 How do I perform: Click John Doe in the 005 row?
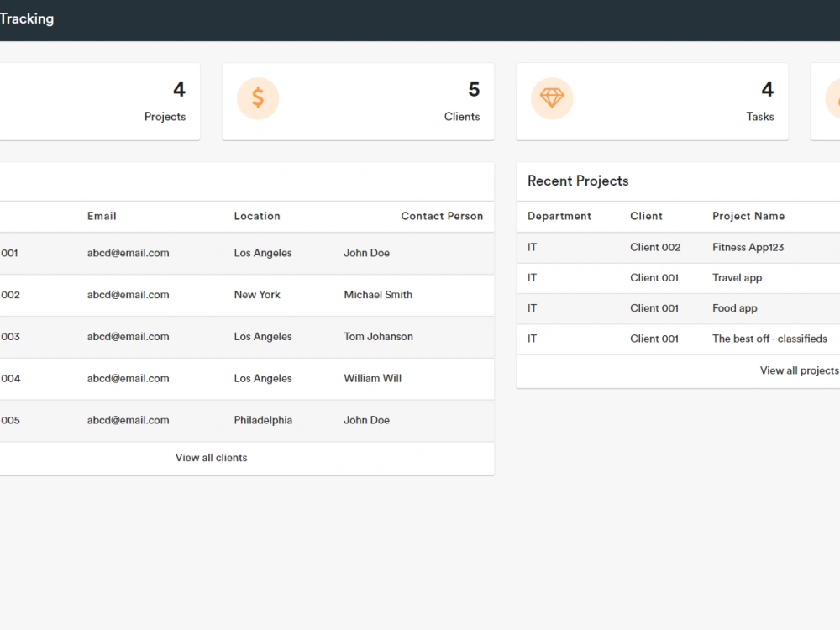(366, 420)
